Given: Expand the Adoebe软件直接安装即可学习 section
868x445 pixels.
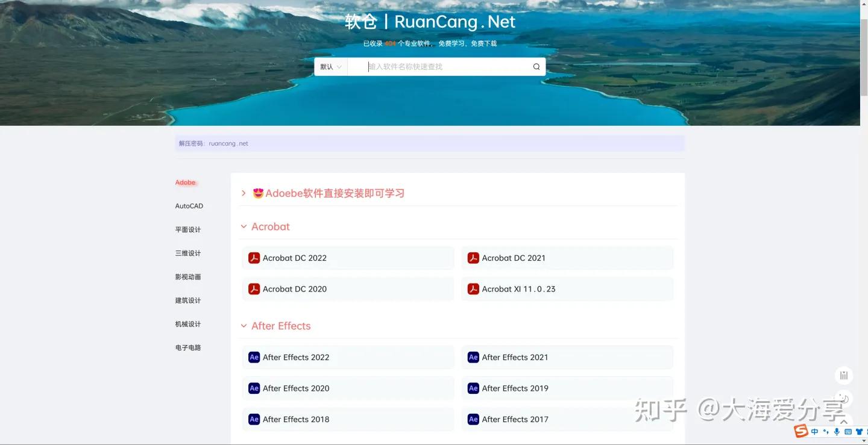Looking at the screenshot, I should pyautogui.click(x=244, y=193).
